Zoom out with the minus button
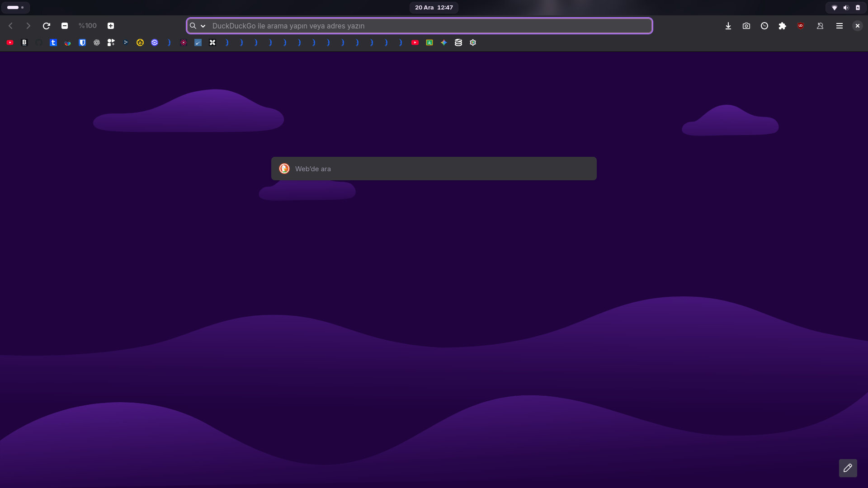868x488 pixels. (65, 26)
